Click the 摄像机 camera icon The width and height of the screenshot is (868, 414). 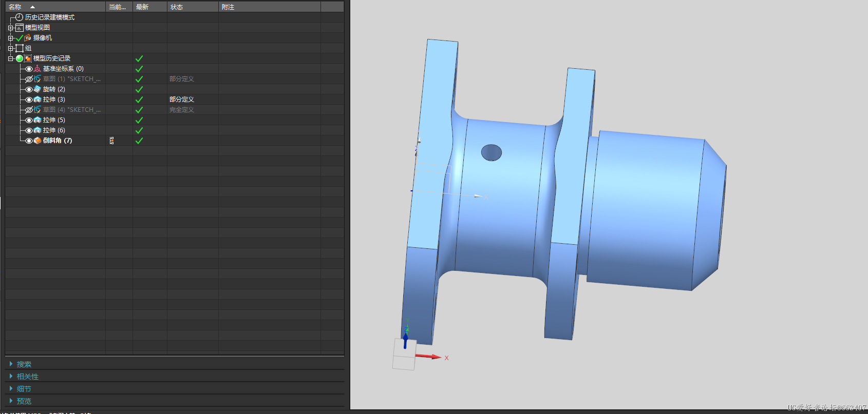(x=28, y=38)
